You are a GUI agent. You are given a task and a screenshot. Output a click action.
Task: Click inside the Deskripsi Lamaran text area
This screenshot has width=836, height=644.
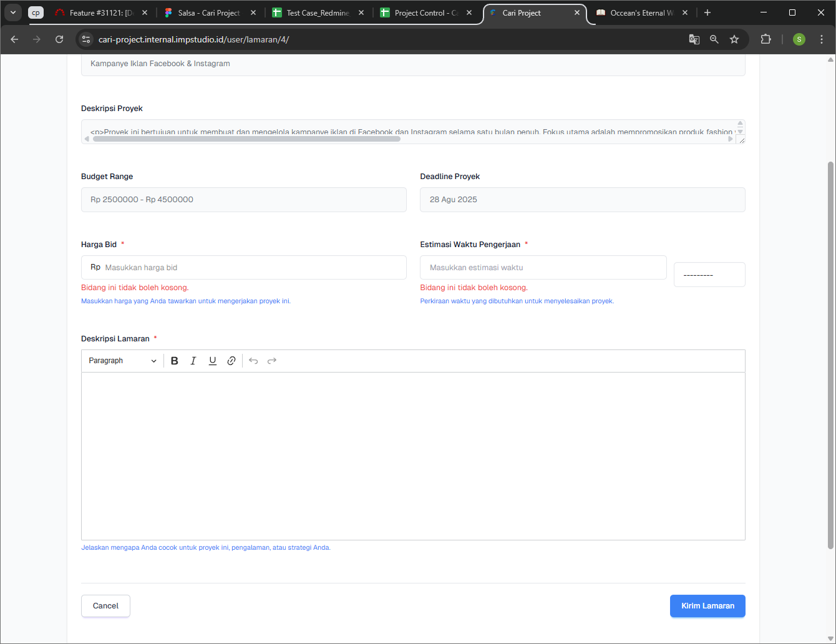(x=413, y=456)
